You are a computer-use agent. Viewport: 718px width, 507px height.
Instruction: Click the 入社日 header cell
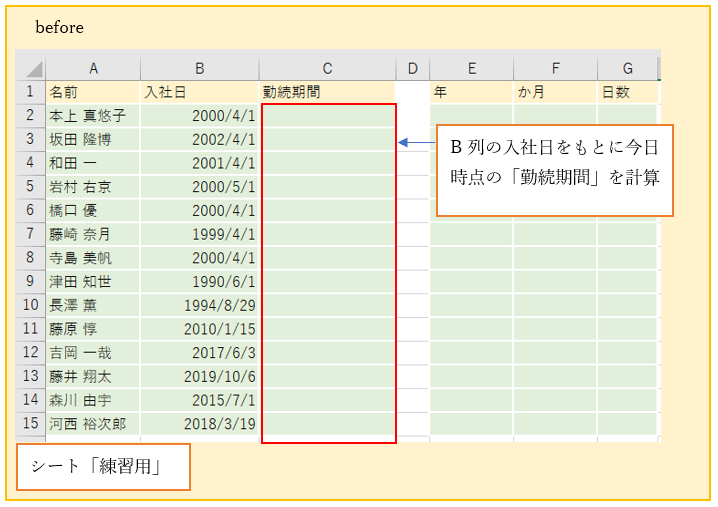(x=200, y=92)
